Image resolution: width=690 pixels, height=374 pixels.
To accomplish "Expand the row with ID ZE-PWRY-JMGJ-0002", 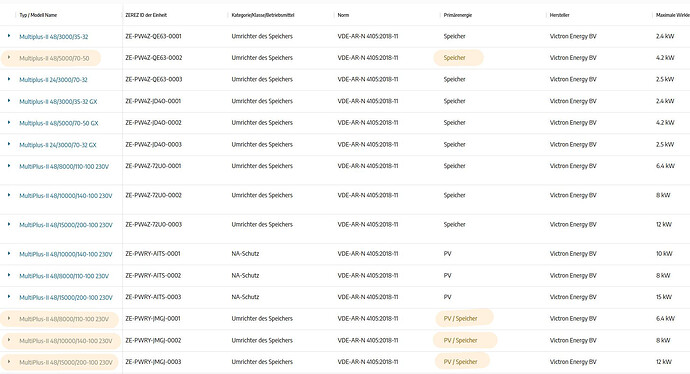I will tap(9, 340).
